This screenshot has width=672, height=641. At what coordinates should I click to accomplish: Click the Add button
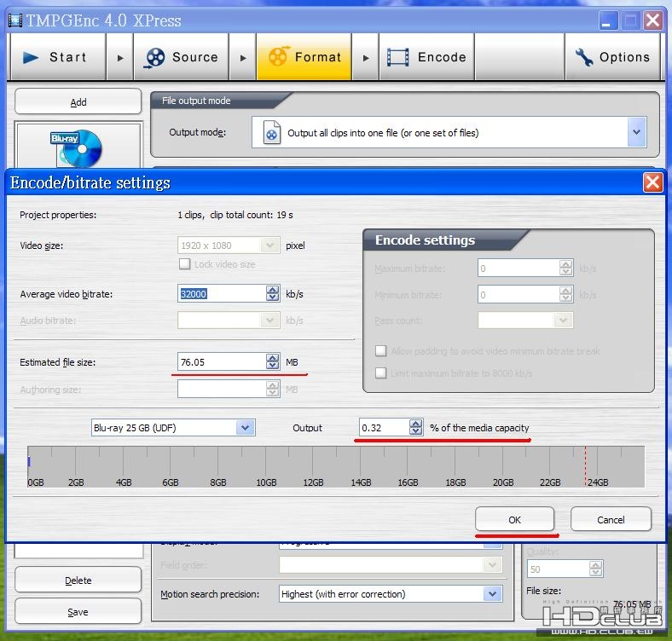click(x=78, y=101)
